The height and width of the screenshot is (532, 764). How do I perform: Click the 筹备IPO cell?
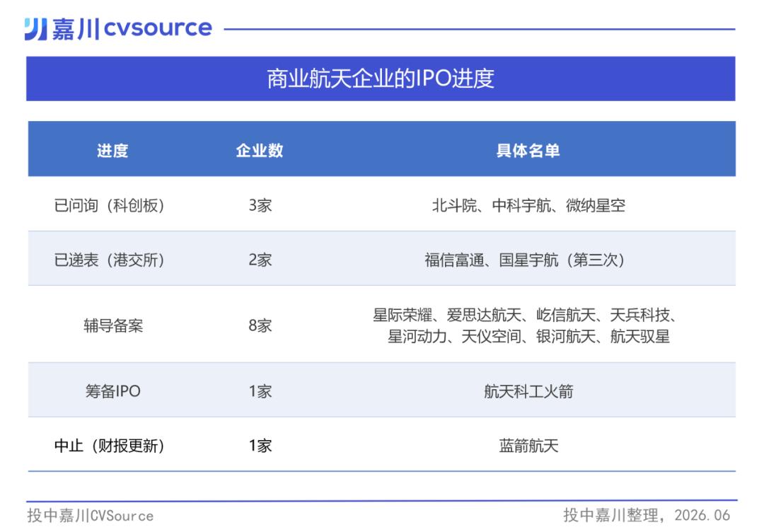pyautogui.click(x=113, y=391)
